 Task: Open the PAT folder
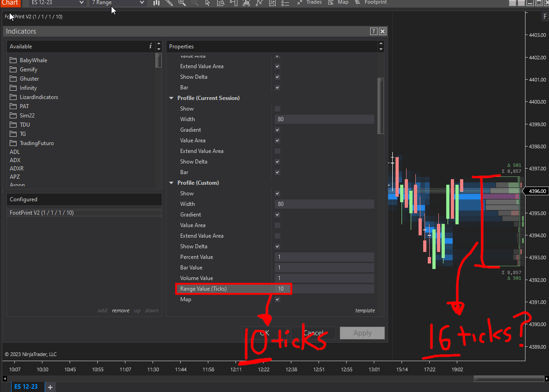point(19,106)
